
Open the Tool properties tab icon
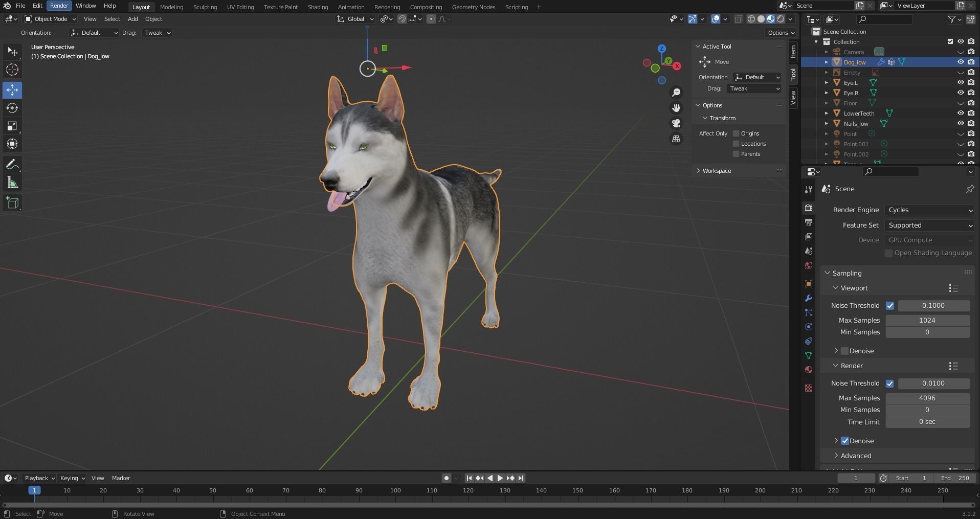click(x=808, y=190)
